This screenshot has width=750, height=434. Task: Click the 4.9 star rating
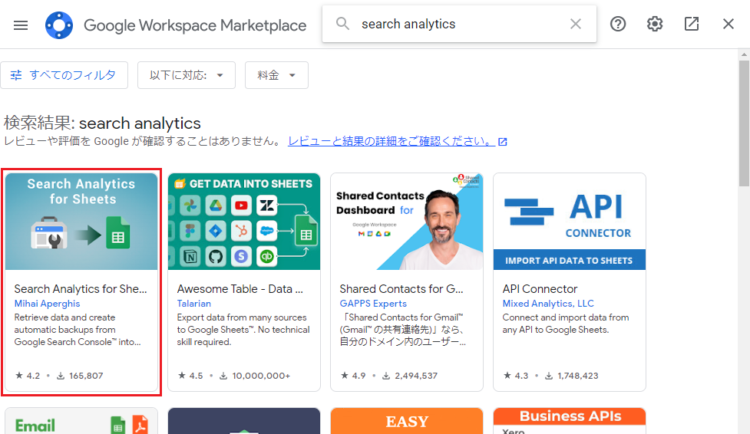click(353, 376)
